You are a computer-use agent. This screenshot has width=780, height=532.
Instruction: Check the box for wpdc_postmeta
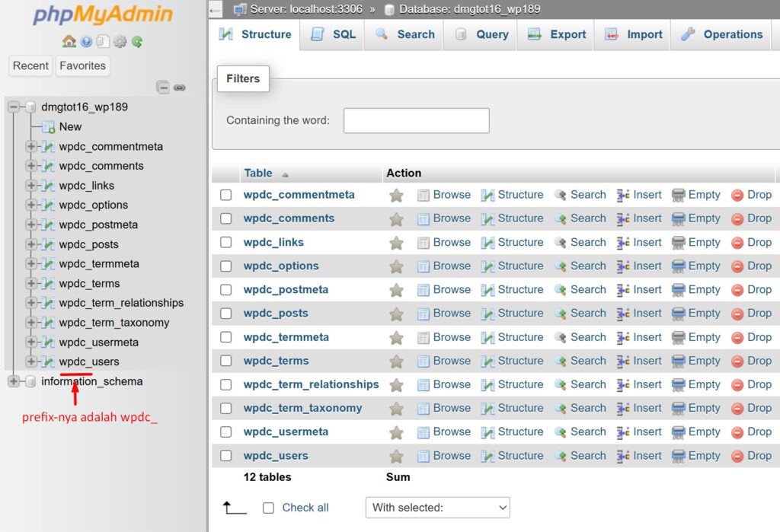pos(225,290)
